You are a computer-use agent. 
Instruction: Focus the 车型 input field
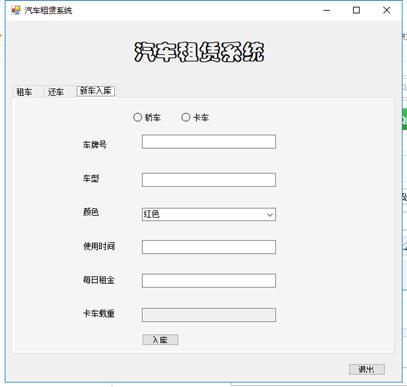coord(209,180)
